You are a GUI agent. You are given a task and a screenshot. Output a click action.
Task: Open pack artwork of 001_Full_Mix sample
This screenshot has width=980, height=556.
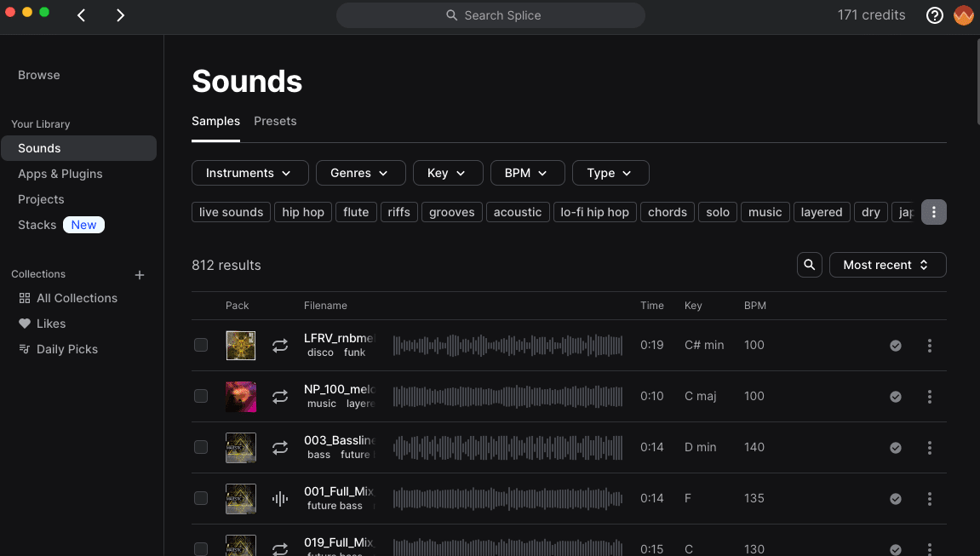[x=241, y=498]
